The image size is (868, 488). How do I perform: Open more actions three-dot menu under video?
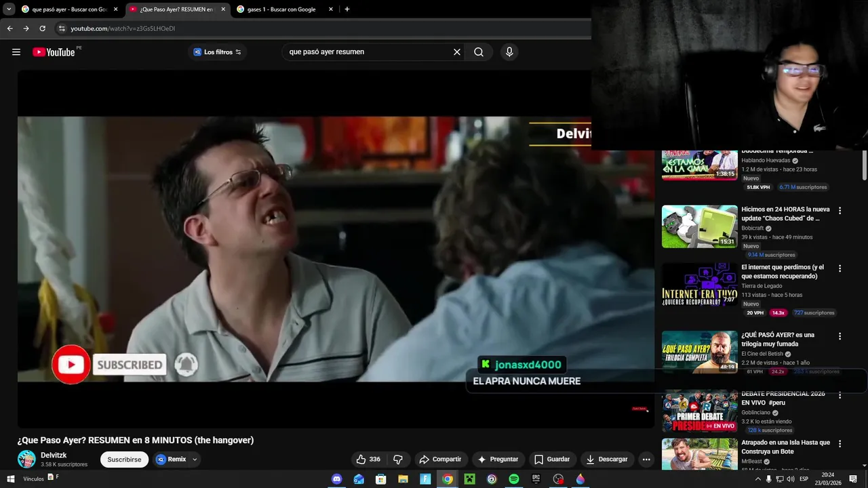(646, 459)
